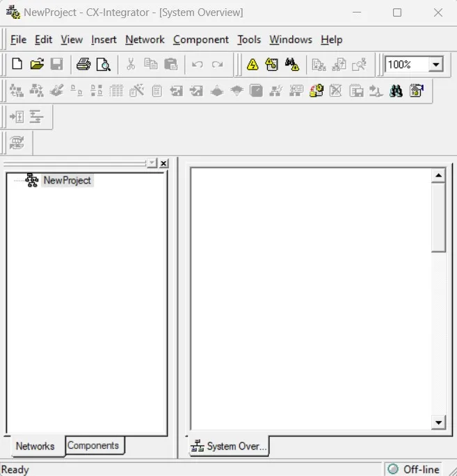Image resolution: width=457 pixels, height=476 pixels.
Task: Click the clipboard list icon in second toolbar
Action: click(157, 91)
